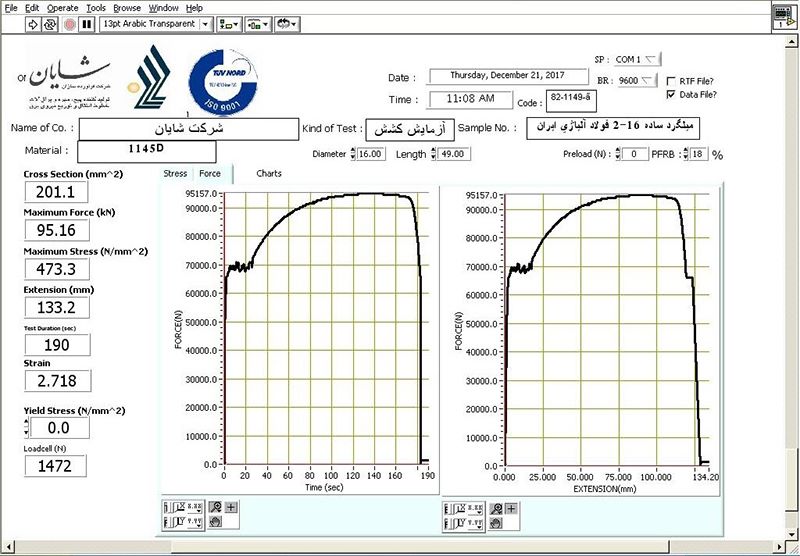Click the Run Continuously button

tap(50, 23)
